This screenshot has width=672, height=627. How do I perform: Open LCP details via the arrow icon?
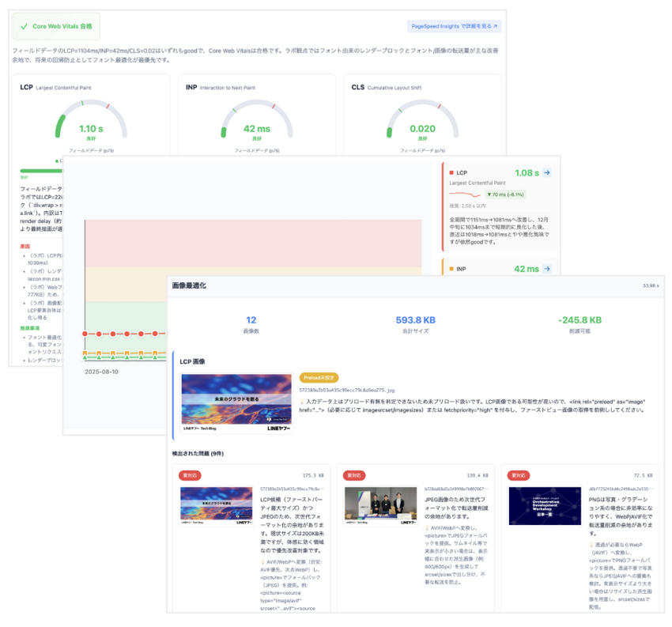click(x=547, y=172)
